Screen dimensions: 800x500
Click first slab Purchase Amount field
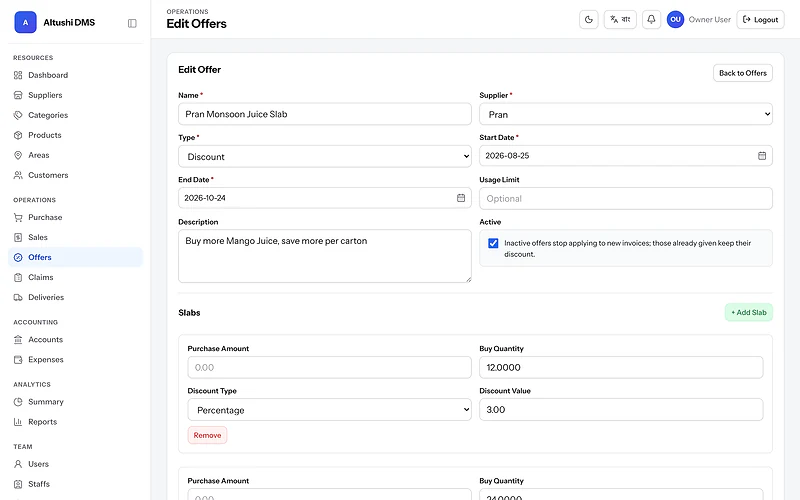[x=329, y=367]
